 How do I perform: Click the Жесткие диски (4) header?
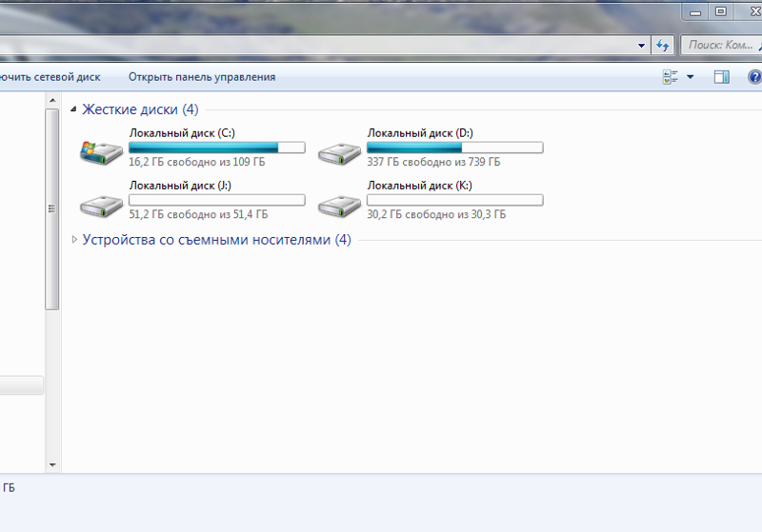(140, 109)
